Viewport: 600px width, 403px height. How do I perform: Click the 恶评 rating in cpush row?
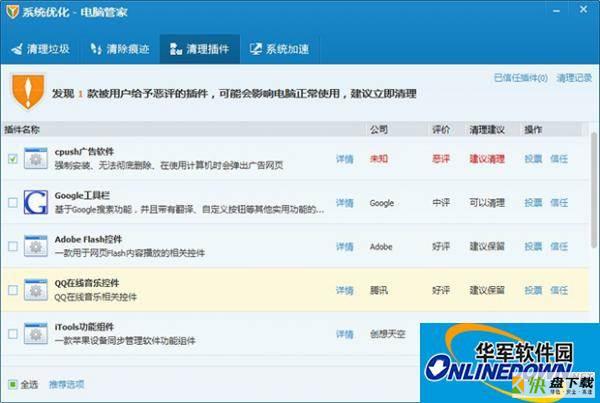(x=441, y=159)
